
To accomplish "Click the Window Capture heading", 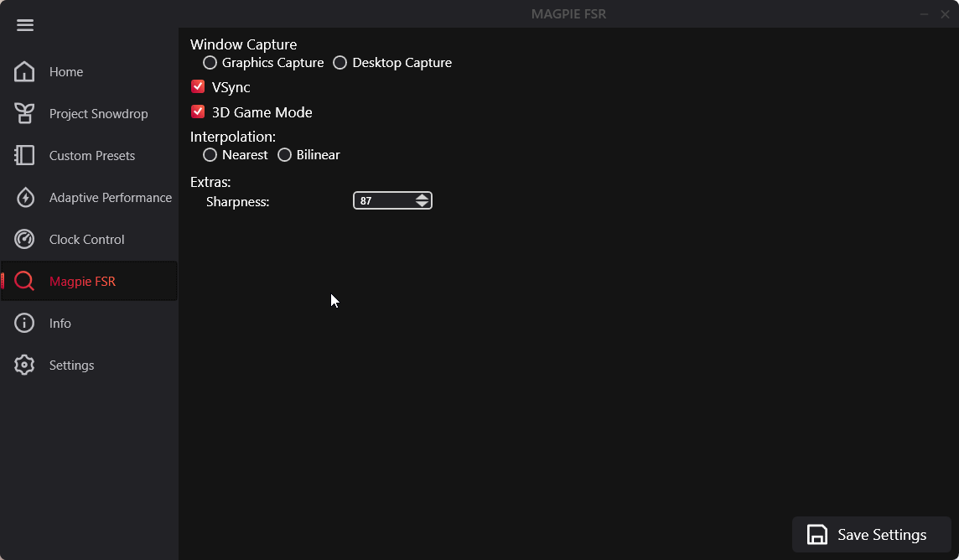I will [x=243, y=44].
